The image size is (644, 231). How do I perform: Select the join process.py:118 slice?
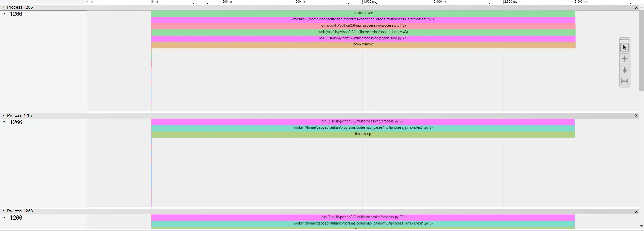click(363, 26)
